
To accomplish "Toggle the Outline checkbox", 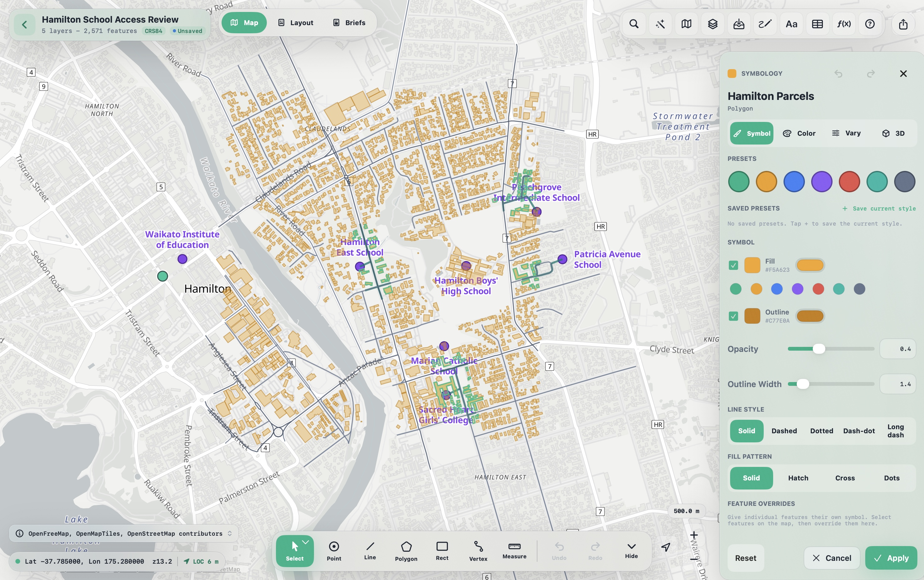I will [x=733, y=316].
